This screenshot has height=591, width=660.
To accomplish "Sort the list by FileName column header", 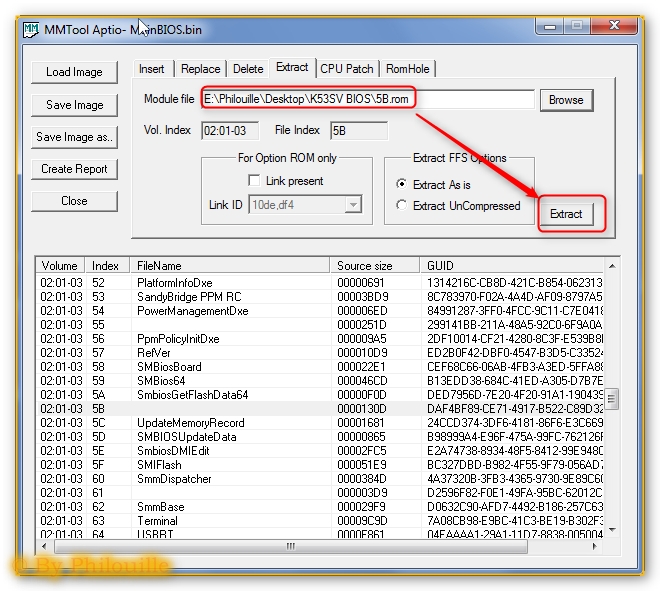I will pyautogui.click(x=230, y=266).
